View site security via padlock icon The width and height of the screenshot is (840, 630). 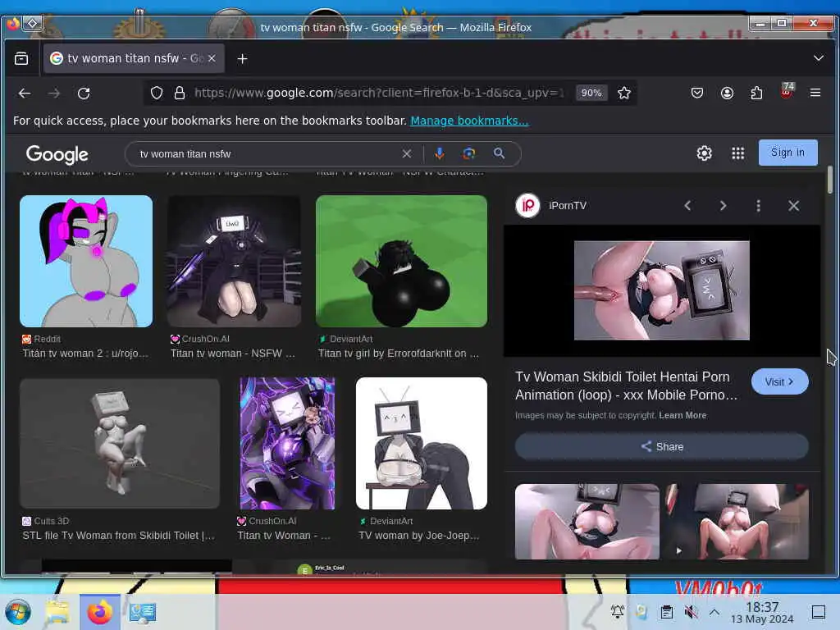tap(180, 93)
